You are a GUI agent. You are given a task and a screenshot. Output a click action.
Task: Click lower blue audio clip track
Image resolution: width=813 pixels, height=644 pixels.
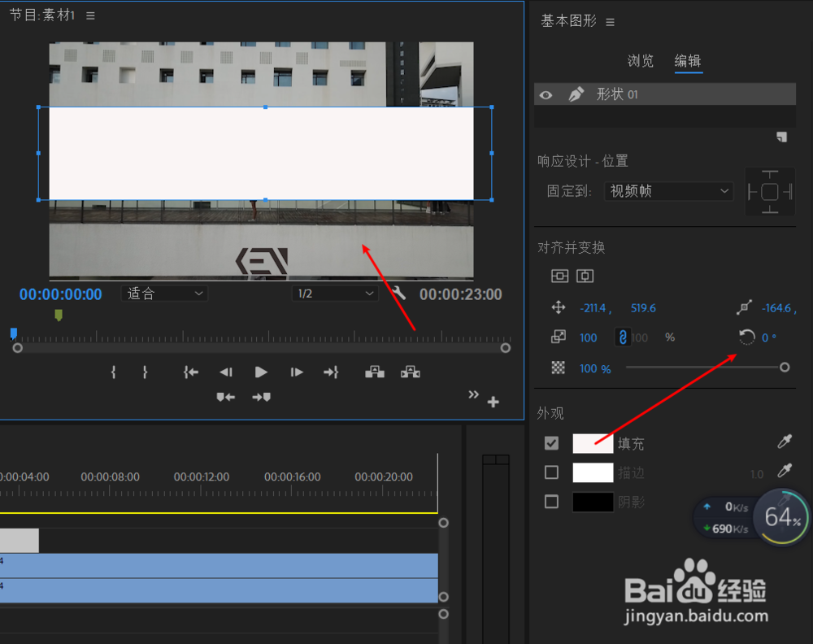(x=219, y=590)
